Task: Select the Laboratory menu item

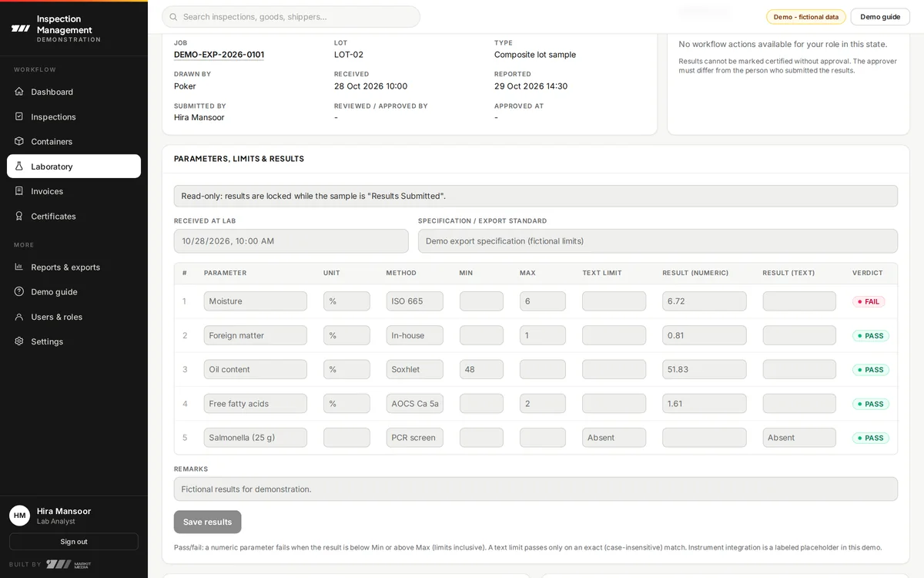Action: tap(74, 166)
